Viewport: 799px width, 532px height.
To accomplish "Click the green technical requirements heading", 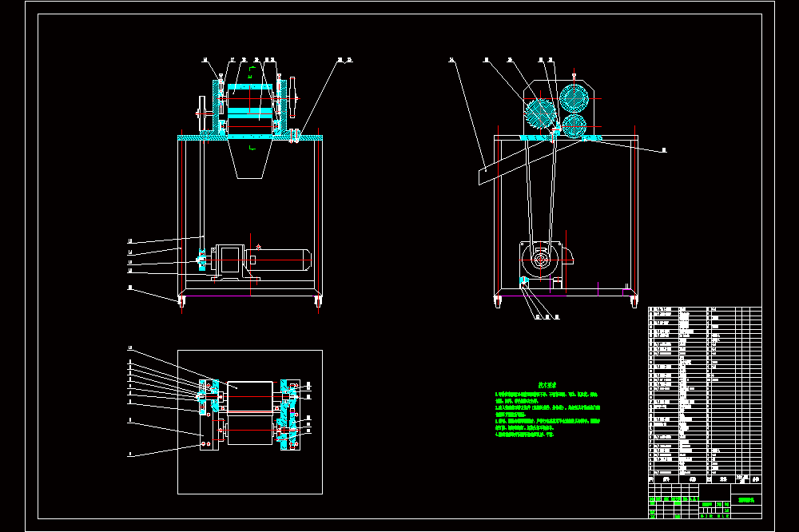I will click(547, 385).
